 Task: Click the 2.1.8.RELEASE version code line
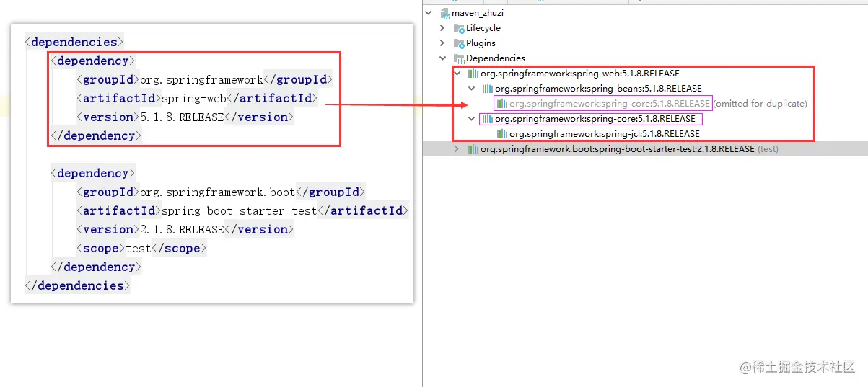pyautogui.click(x=185, y=229)
